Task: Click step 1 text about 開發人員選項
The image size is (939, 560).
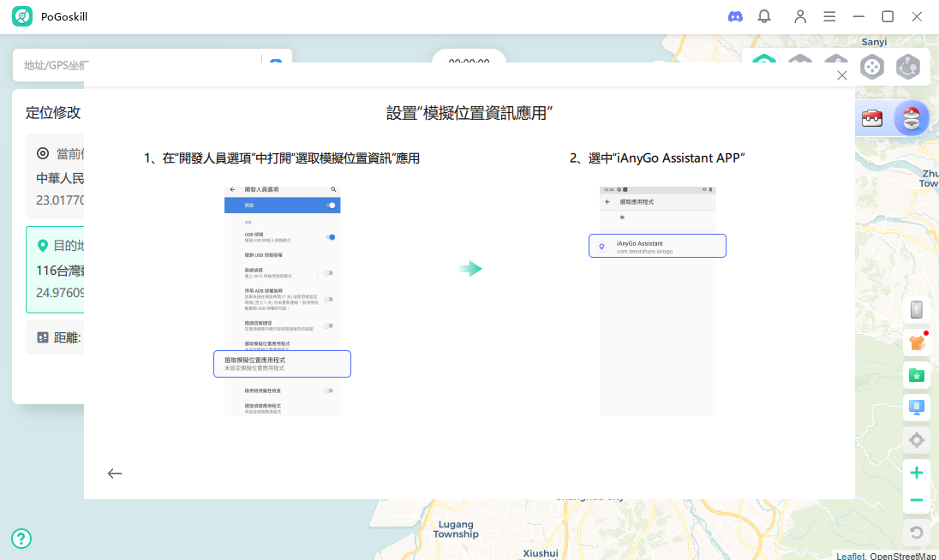Action: pyautogui.click(x=282, y=158)
